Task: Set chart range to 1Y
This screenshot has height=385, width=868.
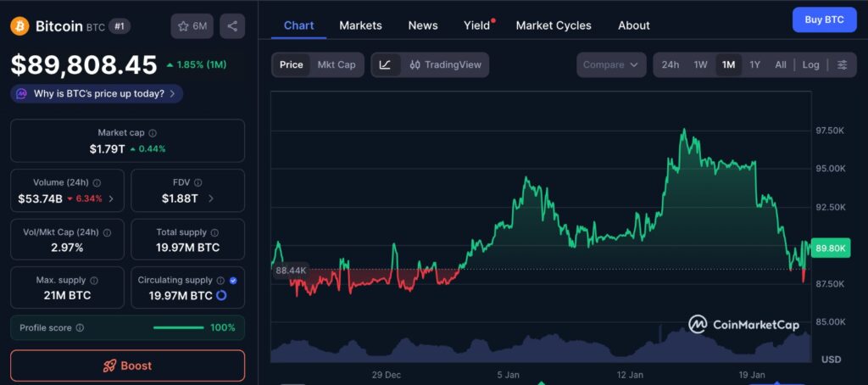Action: coord(754,64)
